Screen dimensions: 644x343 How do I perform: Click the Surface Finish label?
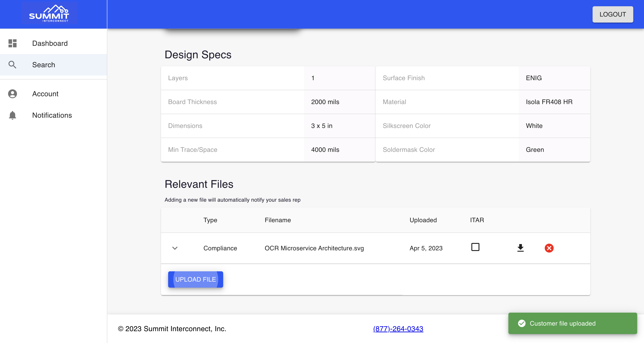pyautogui.click(x=403, y=78)
